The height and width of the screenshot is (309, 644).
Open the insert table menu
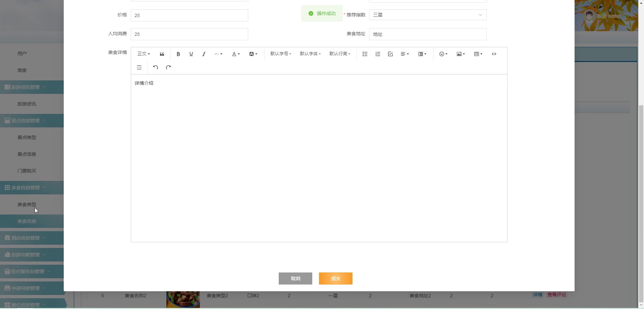coord(478,54)
